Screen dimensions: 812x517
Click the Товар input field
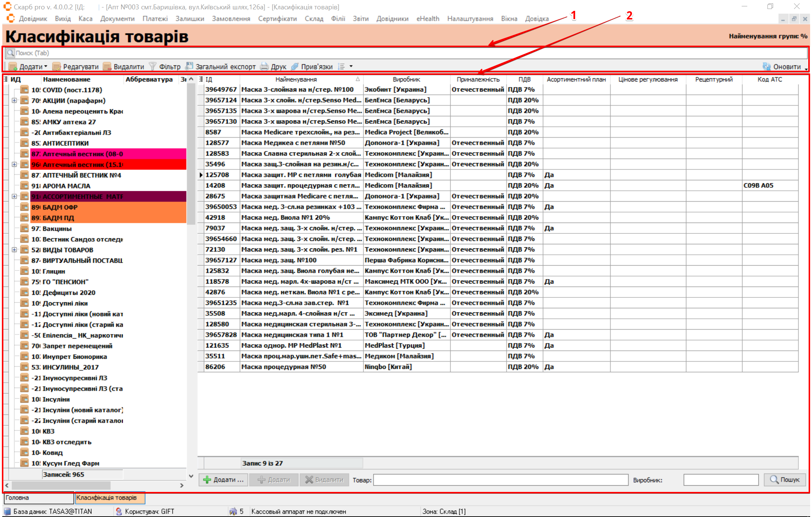point(500,480)
